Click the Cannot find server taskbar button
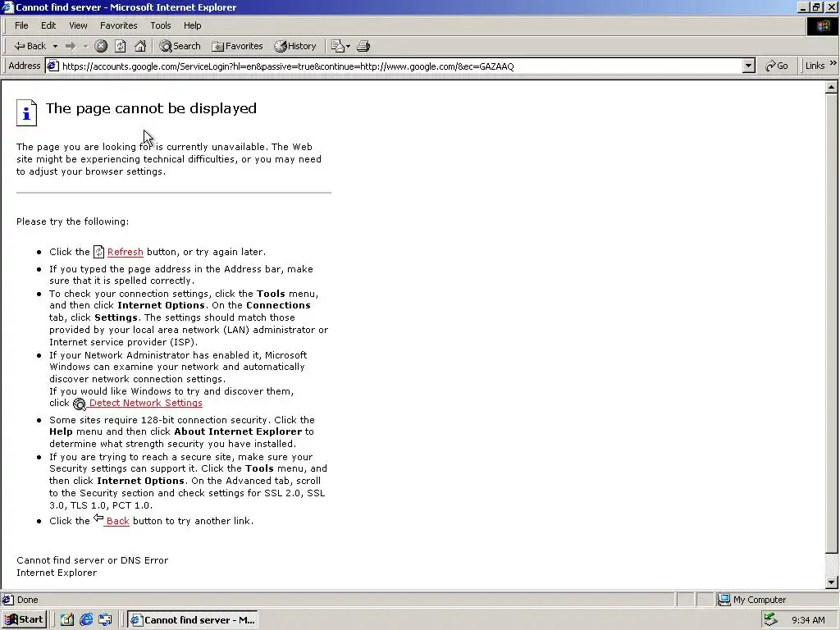This screenshot has width=840, height=630. (x=193, y=620)
